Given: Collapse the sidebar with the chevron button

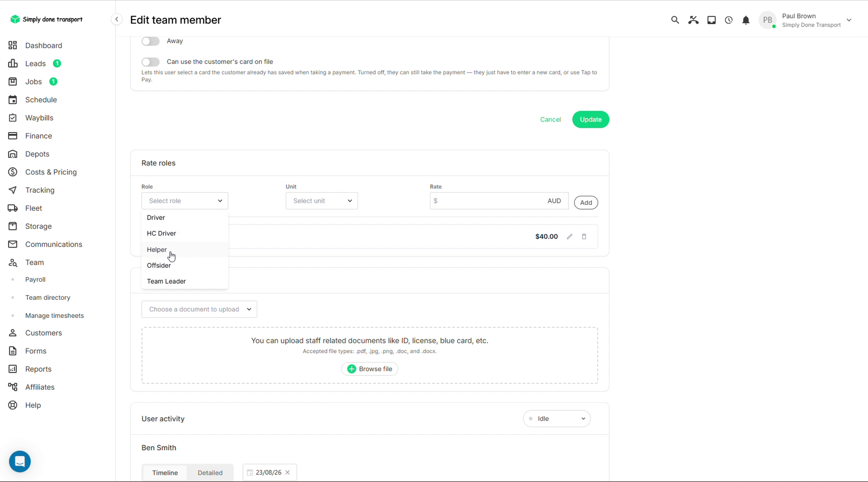Looking at the screenshot, I should tap(117, 20).
